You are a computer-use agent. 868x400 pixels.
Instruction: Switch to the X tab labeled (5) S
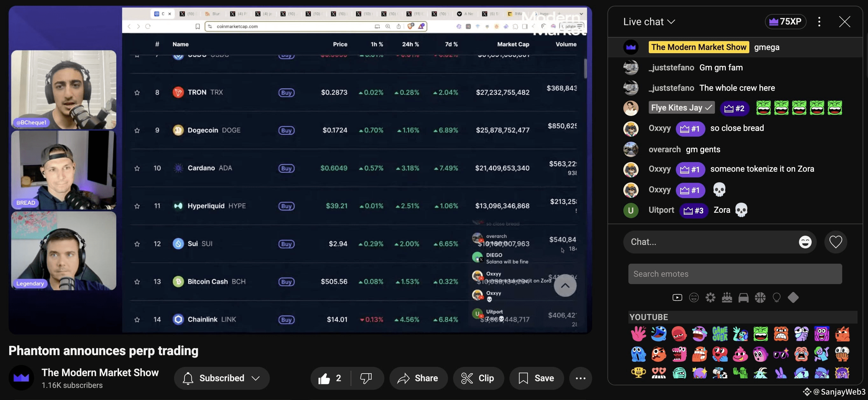pyautogui.click(x=490, y=14)
